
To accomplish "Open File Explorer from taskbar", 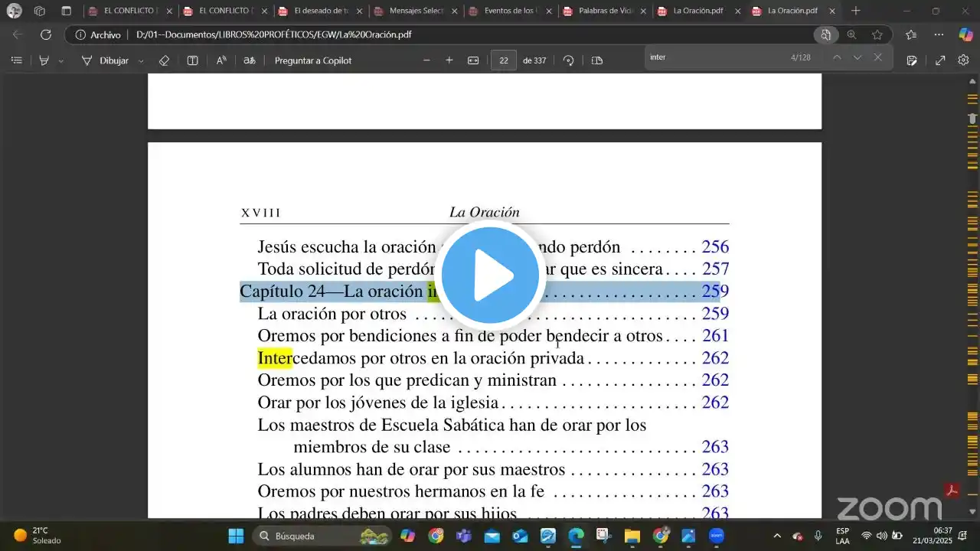I will [x=632, y=536].
